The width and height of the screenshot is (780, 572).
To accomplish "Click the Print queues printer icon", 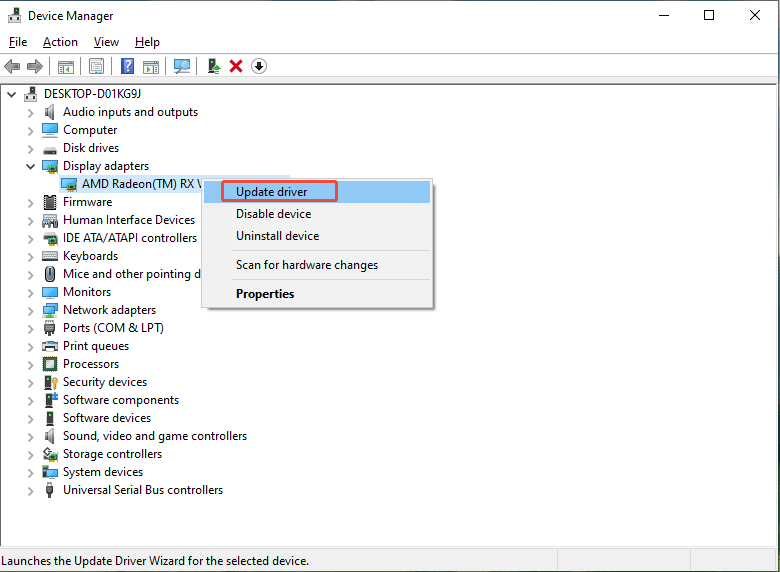I will point(50,346).
